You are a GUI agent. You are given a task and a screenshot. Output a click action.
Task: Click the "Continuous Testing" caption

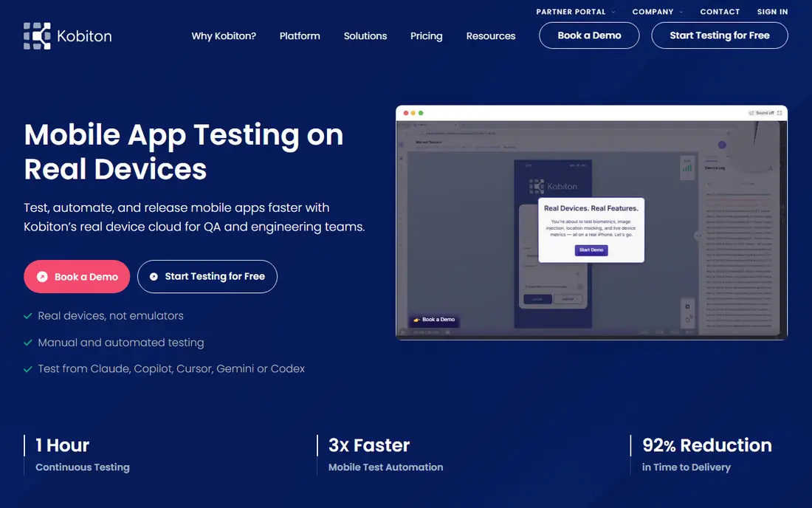[x=83, y=467]
